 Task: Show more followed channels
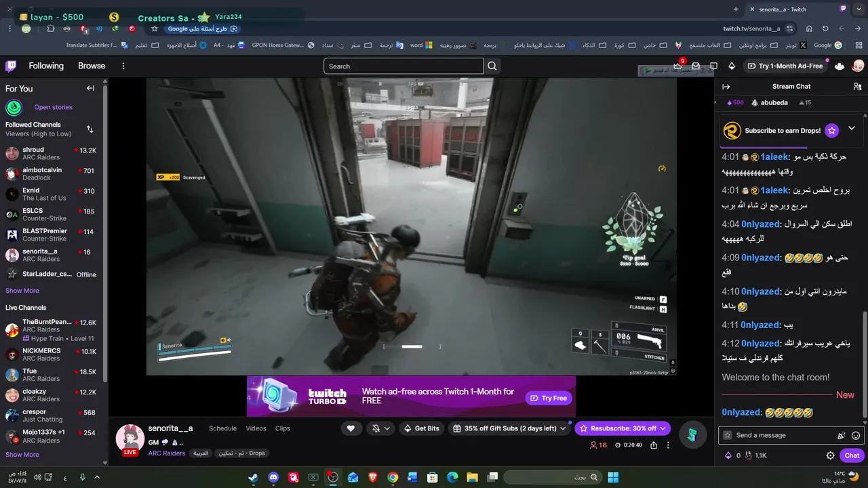22,290
